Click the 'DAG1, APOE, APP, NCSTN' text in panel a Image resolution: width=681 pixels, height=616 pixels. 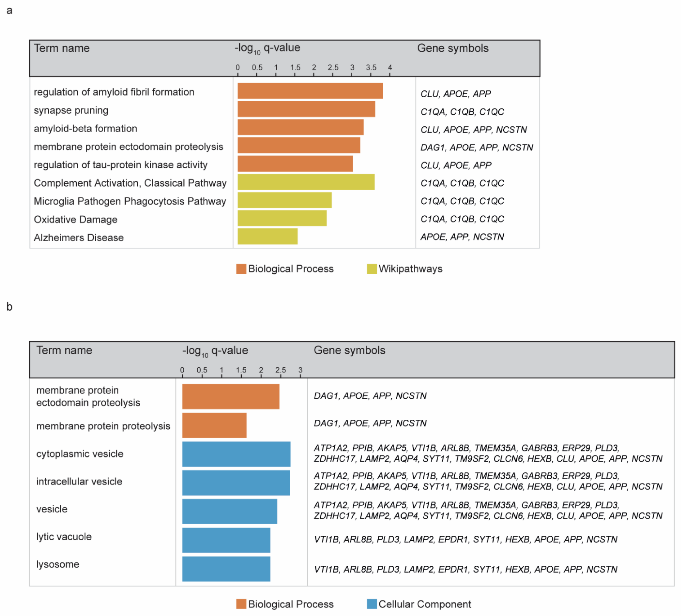point(477,147)
